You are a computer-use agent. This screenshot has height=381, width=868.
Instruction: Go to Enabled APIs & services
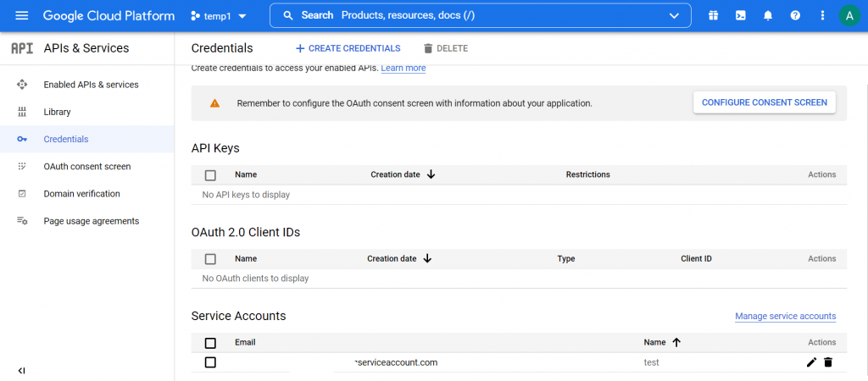pos(92,85)
